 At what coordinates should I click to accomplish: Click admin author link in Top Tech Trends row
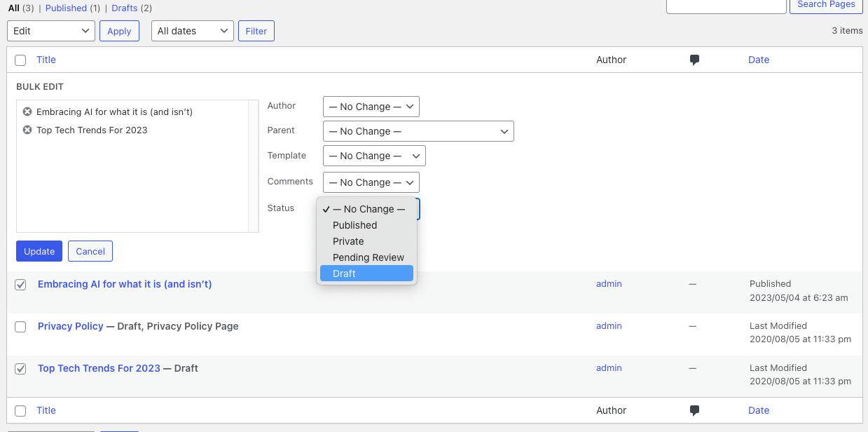pyautogui.click(x=609, y=368)
